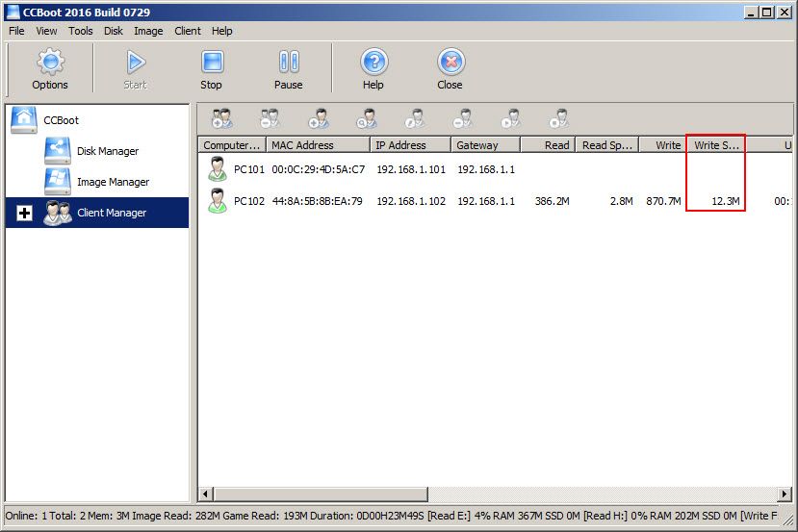Click the 12.3M write speed value
The image size is (798, 532).
pyautogui.click(x=726, y=201)
